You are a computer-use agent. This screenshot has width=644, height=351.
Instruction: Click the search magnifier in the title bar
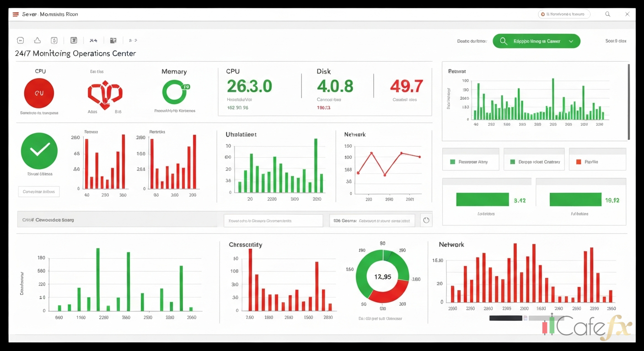pyautogui.click(x=607, y=14)
